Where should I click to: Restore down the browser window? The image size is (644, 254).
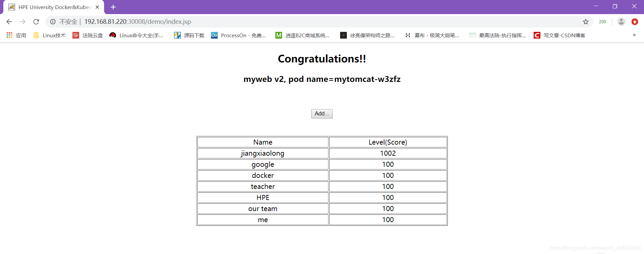615,6
